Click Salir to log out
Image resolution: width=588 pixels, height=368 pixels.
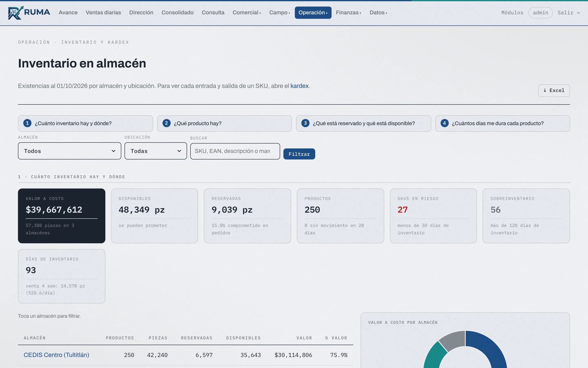pos(569,13)
